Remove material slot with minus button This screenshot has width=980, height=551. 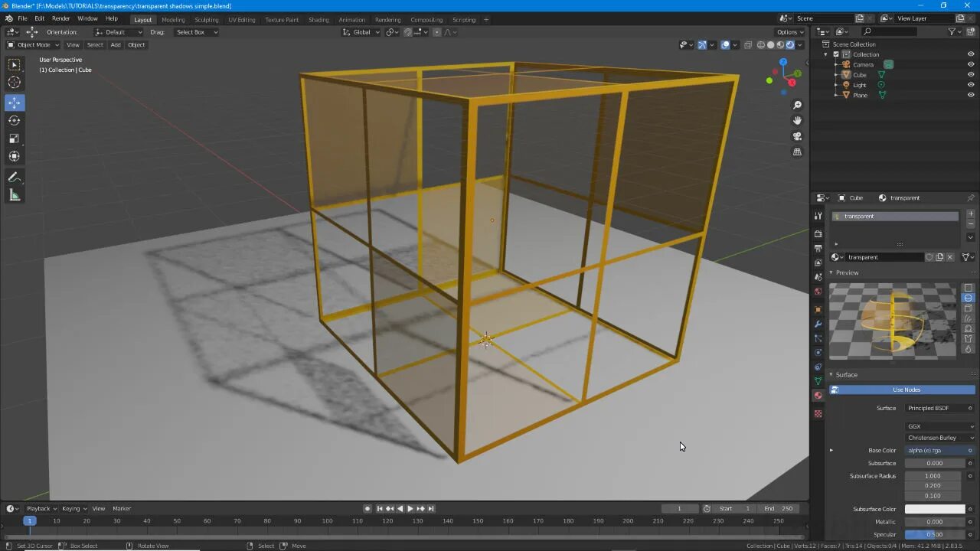(x=971, y=224)
